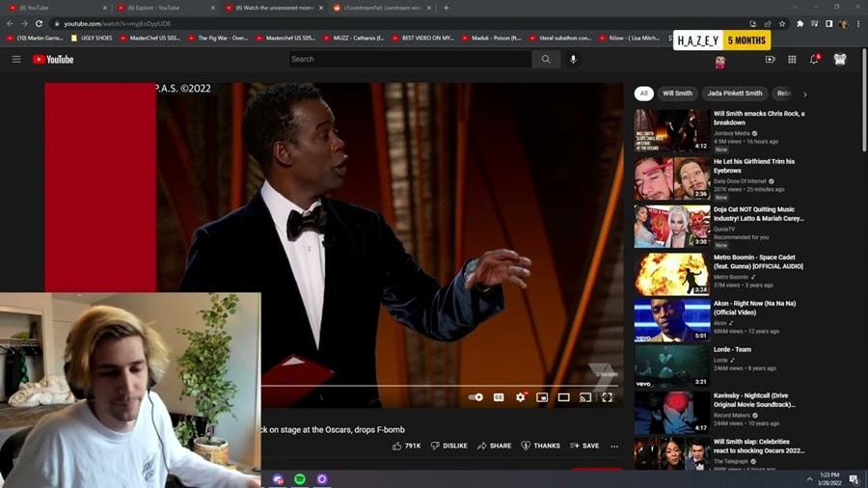Viewport: 868px width, 488px height.
Task: Click the browser address bar URL
Action: pos(117,24)
